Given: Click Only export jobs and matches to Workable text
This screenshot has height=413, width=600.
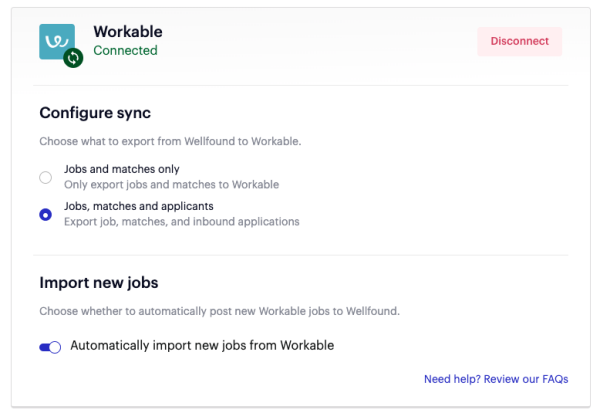Looking at the screenshot, I should (x=171, y=184).
